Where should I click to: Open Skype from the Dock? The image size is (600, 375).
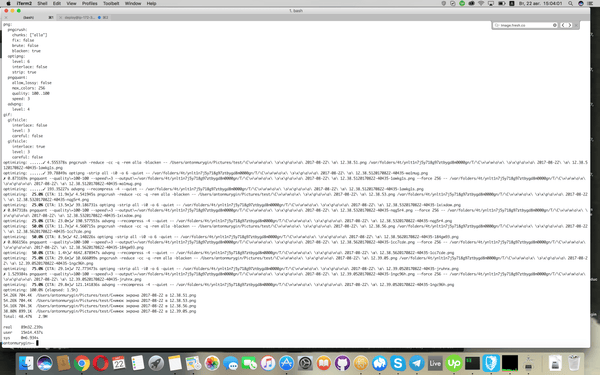(x=398, y=363)
